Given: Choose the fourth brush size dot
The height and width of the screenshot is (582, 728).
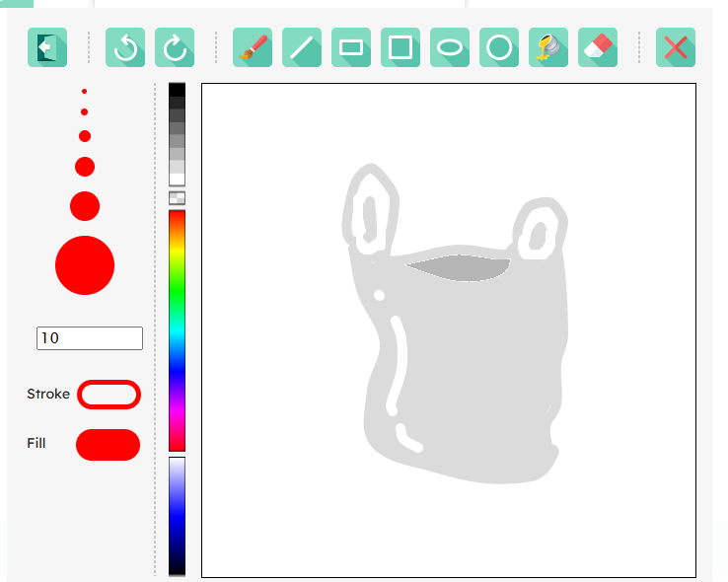Looking at the screenshot, I should [85, 167].
